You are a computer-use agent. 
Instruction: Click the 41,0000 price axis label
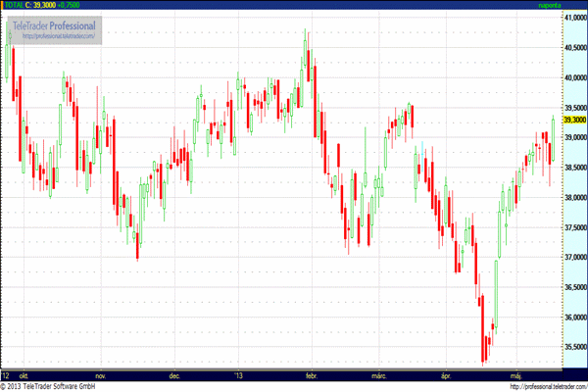[573, 18]
